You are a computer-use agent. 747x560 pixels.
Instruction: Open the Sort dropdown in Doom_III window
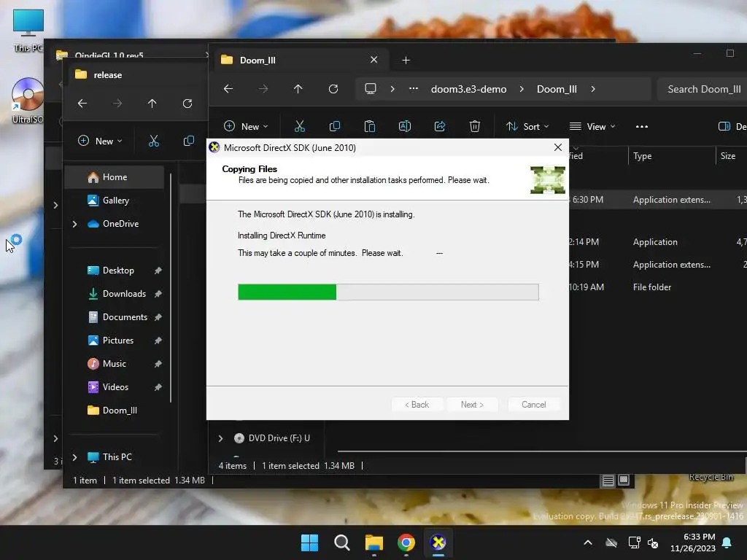tap(527, 126)
